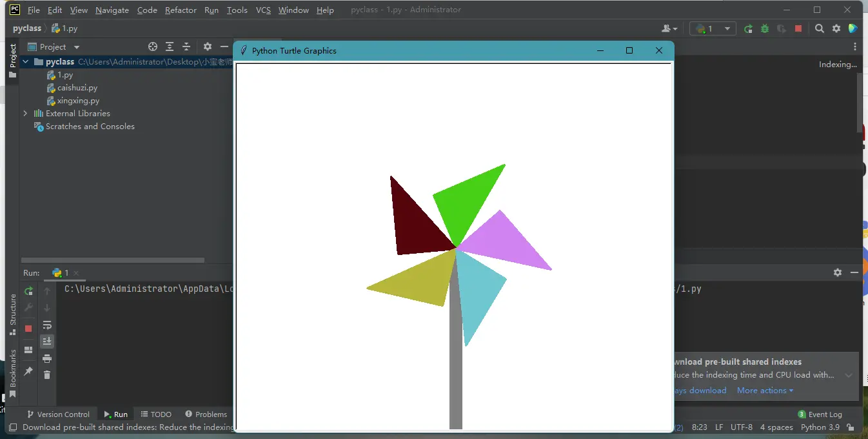Click the Always download link

(x=700, y=390)
